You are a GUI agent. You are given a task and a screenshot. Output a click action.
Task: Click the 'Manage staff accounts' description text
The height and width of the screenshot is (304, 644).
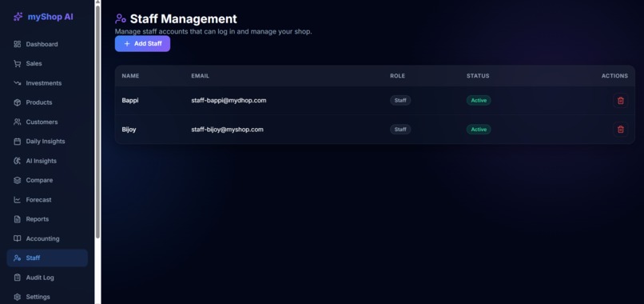tap(213, 32)
